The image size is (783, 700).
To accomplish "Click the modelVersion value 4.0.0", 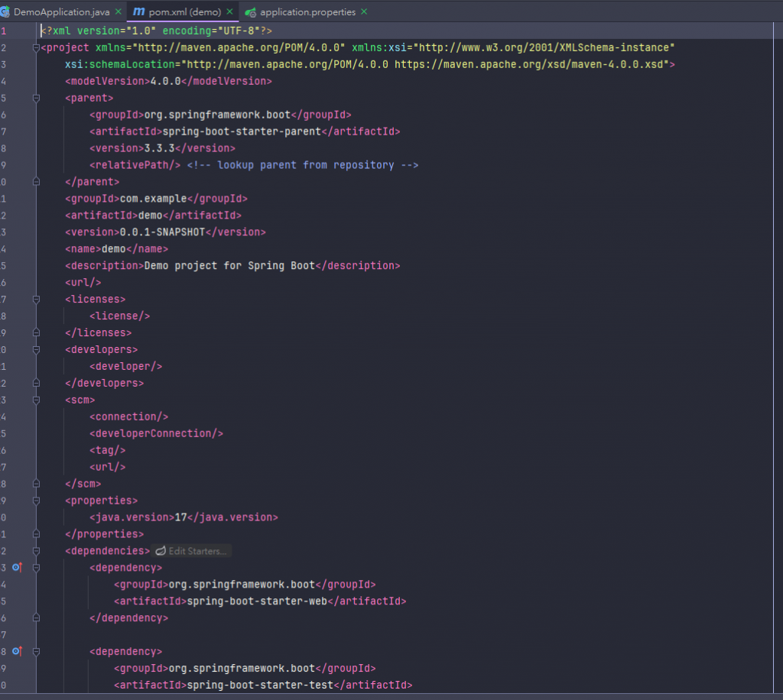I will pyautogui.click(x=165, y=81).
